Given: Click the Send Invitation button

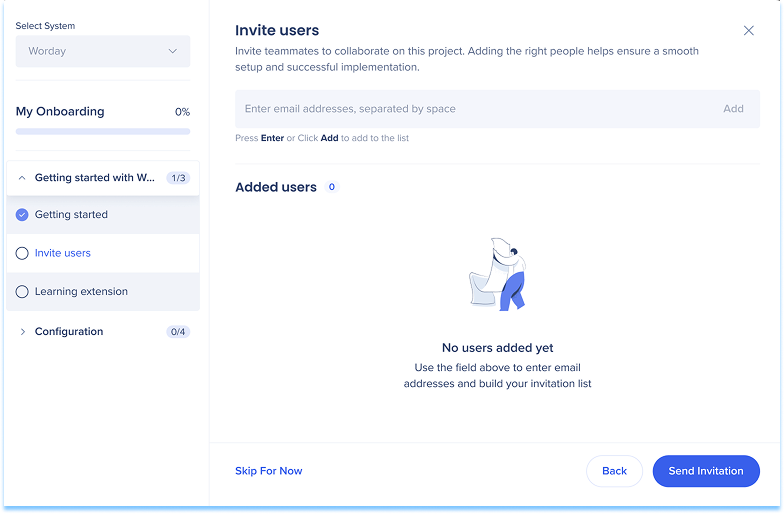Looking at the screenshot, I should [706, 471].
